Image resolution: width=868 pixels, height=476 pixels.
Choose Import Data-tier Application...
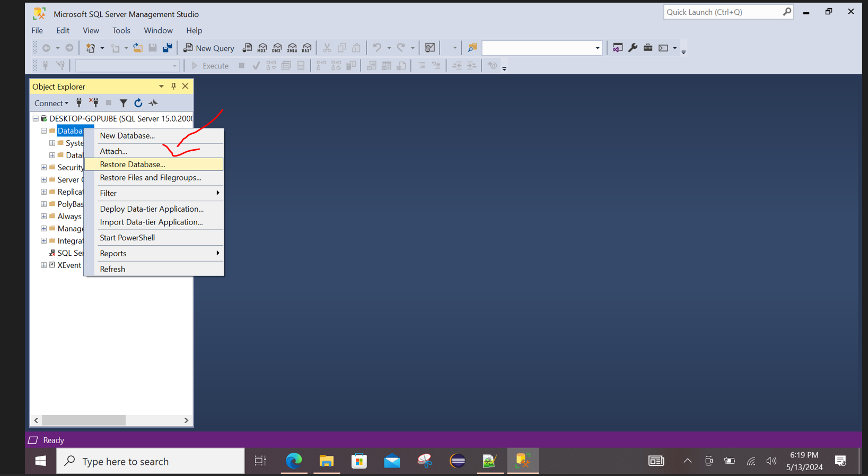(x=154, y=222)
